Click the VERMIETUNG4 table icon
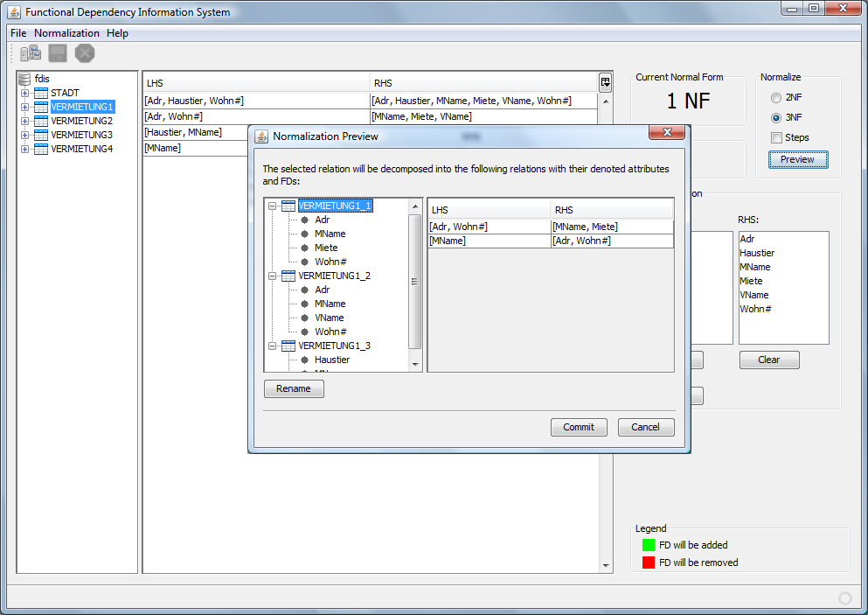 [x=41, y=149]
